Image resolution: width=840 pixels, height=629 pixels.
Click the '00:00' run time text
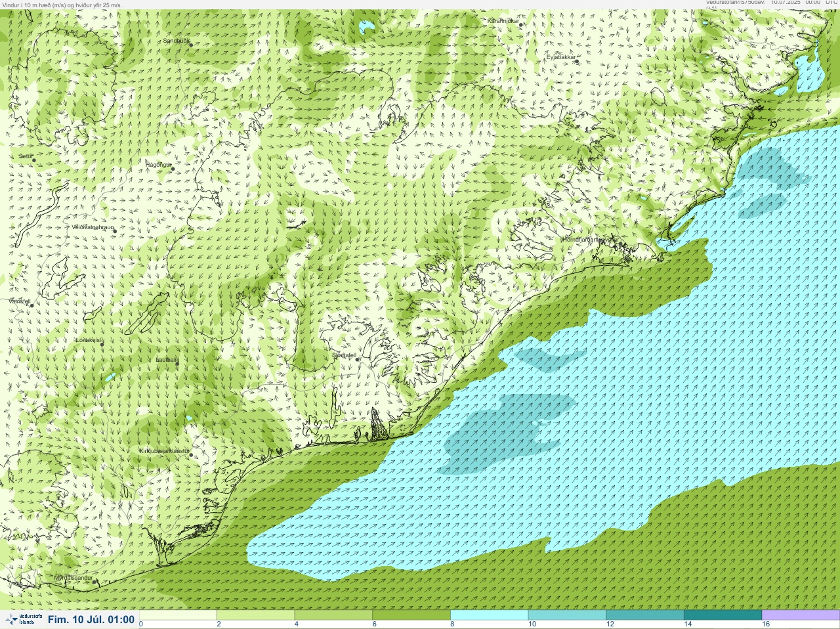point(812,3)
